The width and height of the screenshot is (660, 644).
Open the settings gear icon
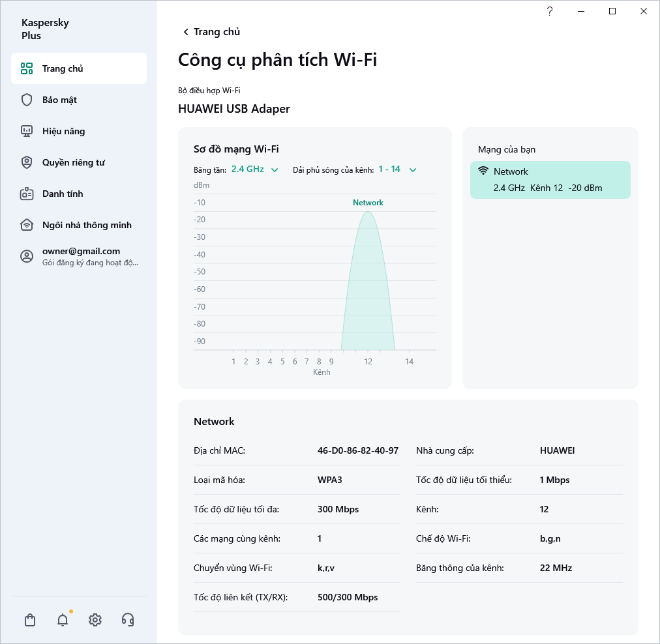coord(95,620)
